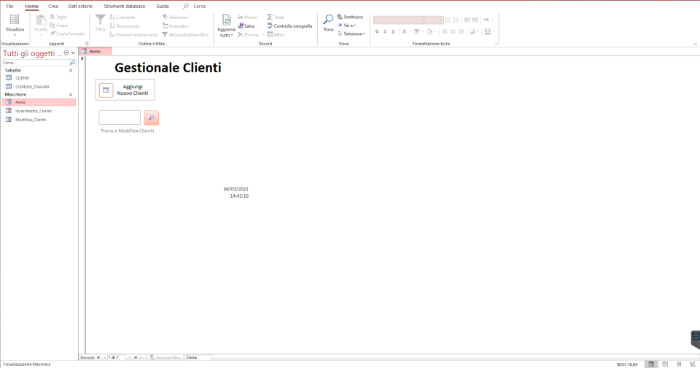The width and height of the screenshot is (700, 368).
Task: Click the Aggiorna tutto refresh icon
Action: (226, 20)
